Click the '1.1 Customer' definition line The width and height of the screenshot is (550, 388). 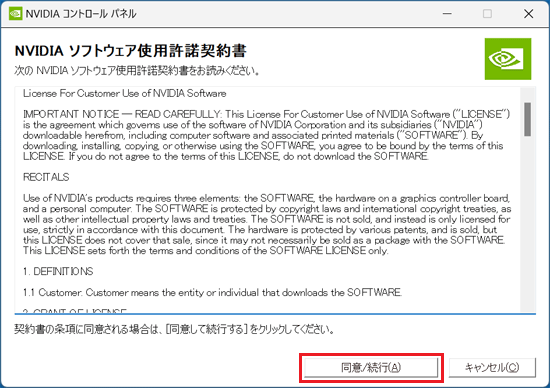tap(212, 292)
